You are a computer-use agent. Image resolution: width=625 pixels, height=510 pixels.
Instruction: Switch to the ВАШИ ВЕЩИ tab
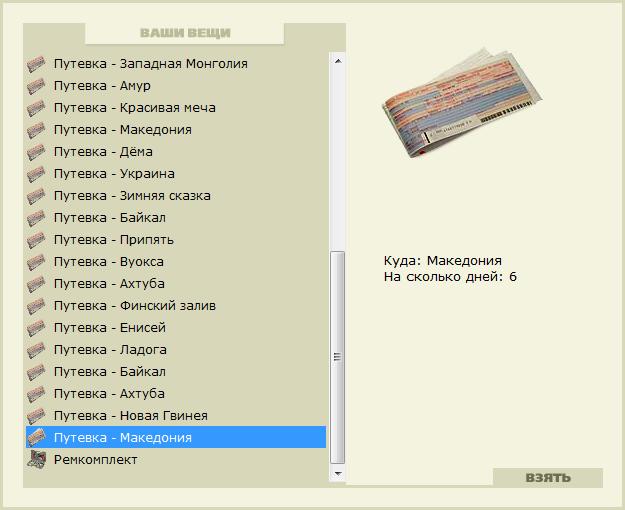click(185, 33)
